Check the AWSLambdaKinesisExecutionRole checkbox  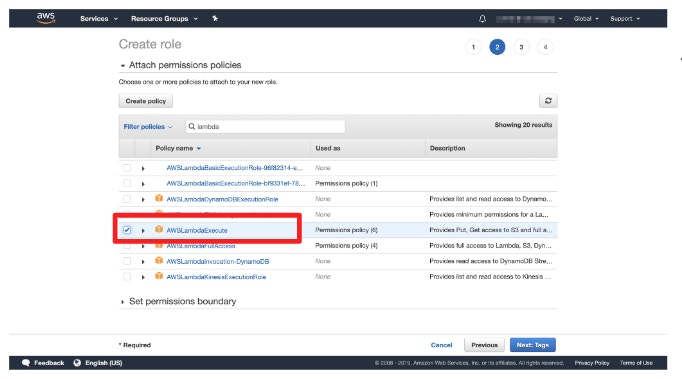pyautogui.click(x=127, y=277)
